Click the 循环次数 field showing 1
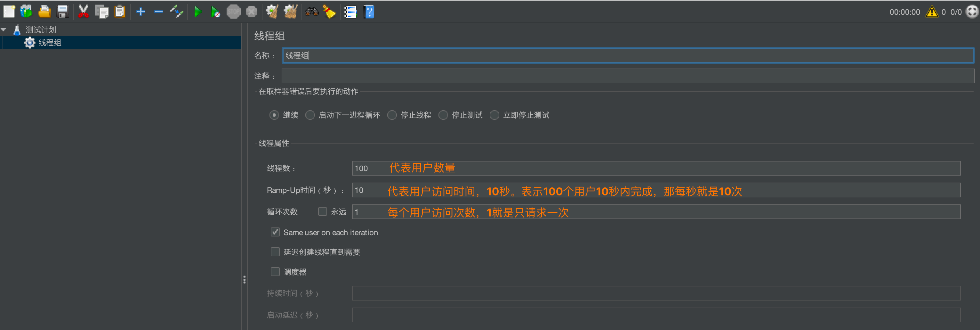This screenshot has height=330, width=980. click(656, 212)
